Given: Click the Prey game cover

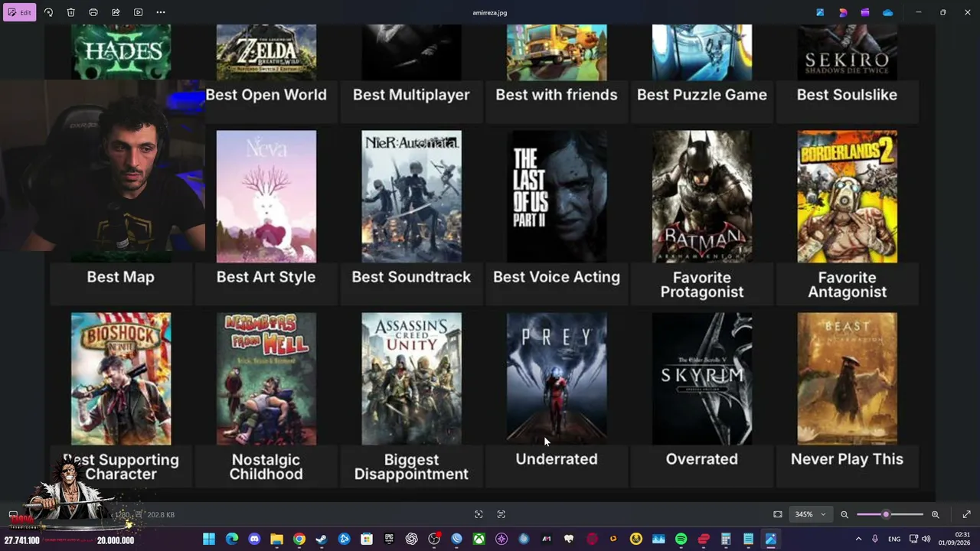Looking at the screenshot, I should pyautogui.click(x=557, y=378).
